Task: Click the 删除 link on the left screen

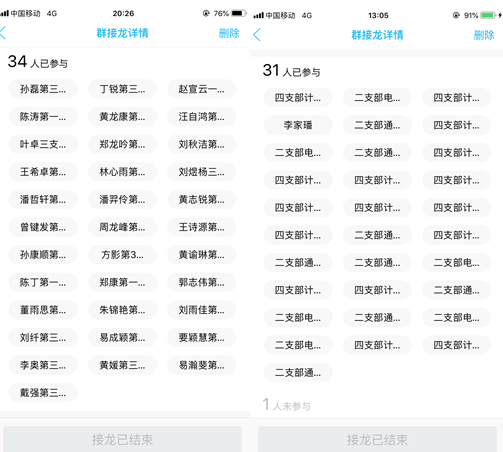Action: point(229,33)
